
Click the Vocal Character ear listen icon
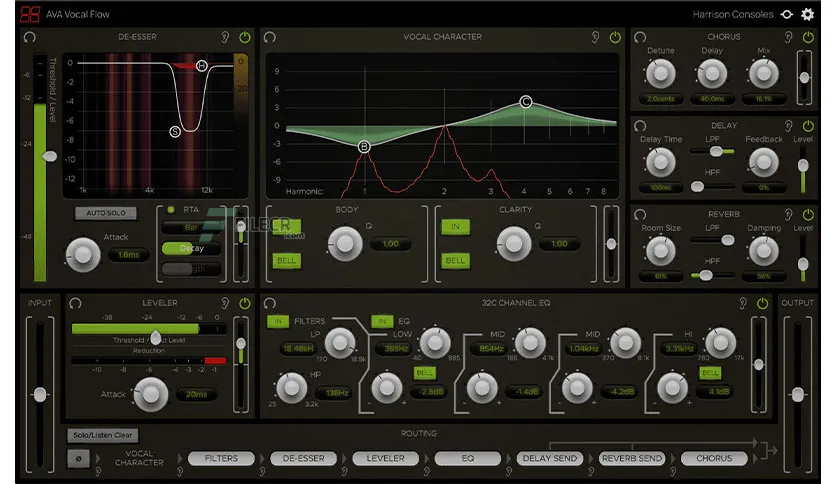tap(595, 37)
